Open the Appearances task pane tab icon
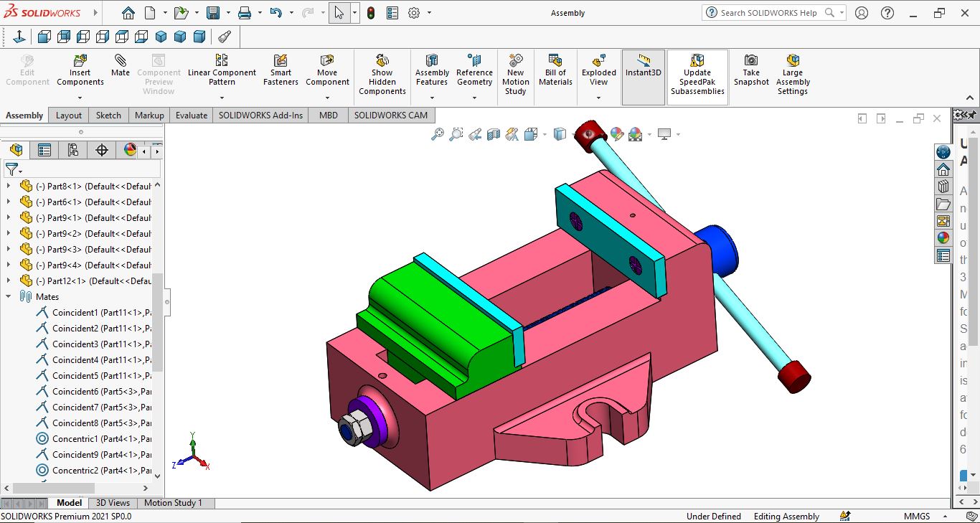980x523 pixels. tap(943, 238)
